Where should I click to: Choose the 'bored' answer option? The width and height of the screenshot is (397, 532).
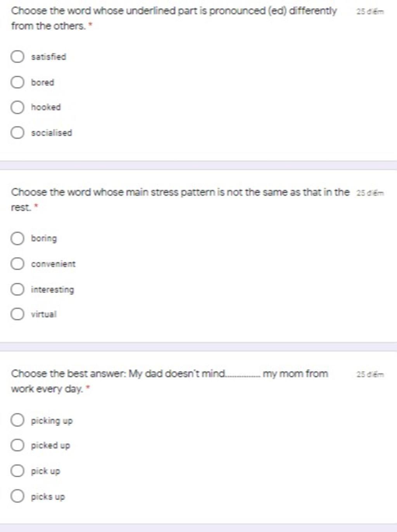coord(17,82)
